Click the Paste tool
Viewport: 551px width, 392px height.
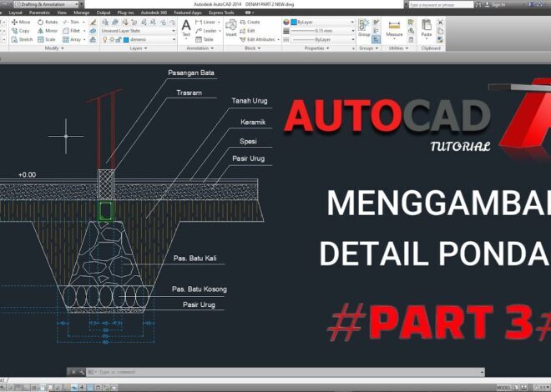(x=427, y=28)
